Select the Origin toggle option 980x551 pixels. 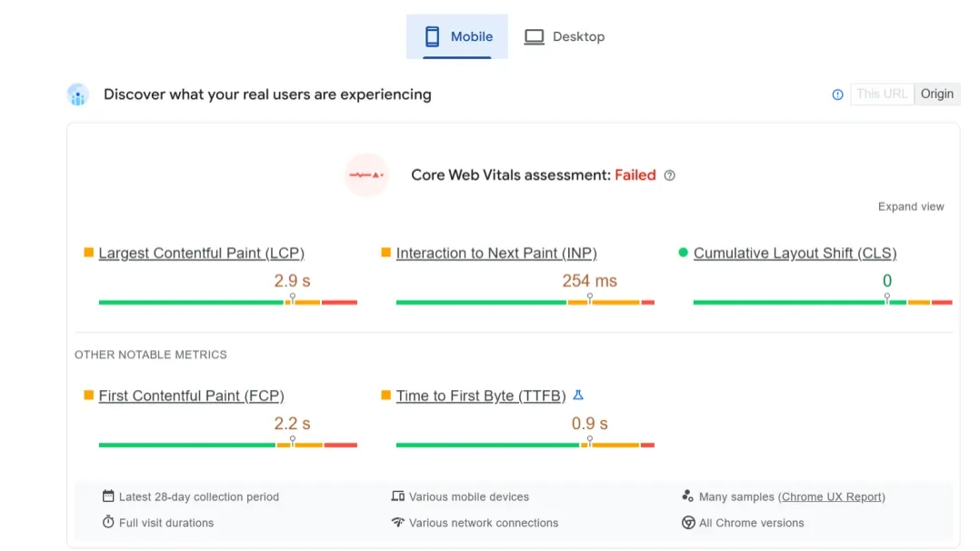936,94
